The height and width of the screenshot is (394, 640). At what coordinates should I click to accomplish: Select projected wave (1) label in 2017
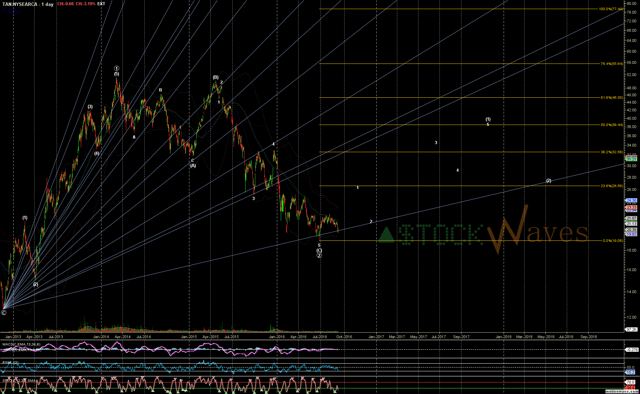[488, 120]
